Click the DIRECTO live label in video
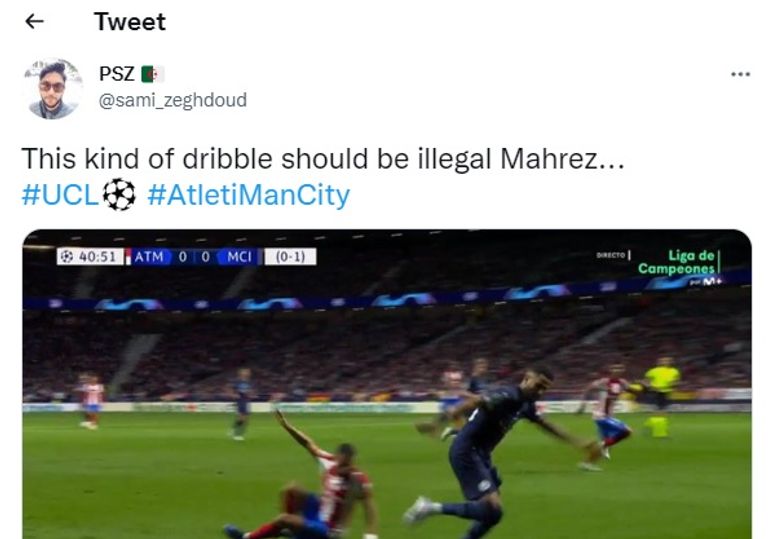Image resolution: width=768 pixels, height=539 pixels. click(611, 255)
